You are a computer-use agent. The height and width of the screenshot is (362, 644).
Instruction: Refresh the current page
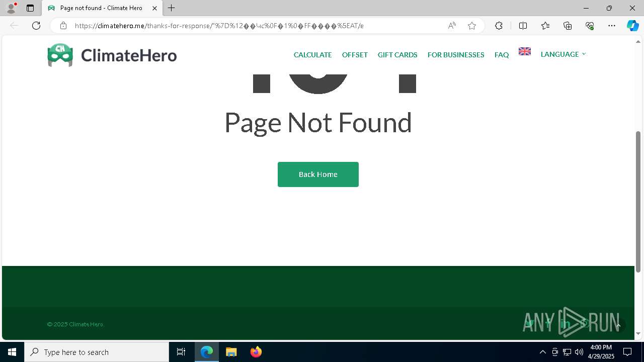tap(36, 26)
